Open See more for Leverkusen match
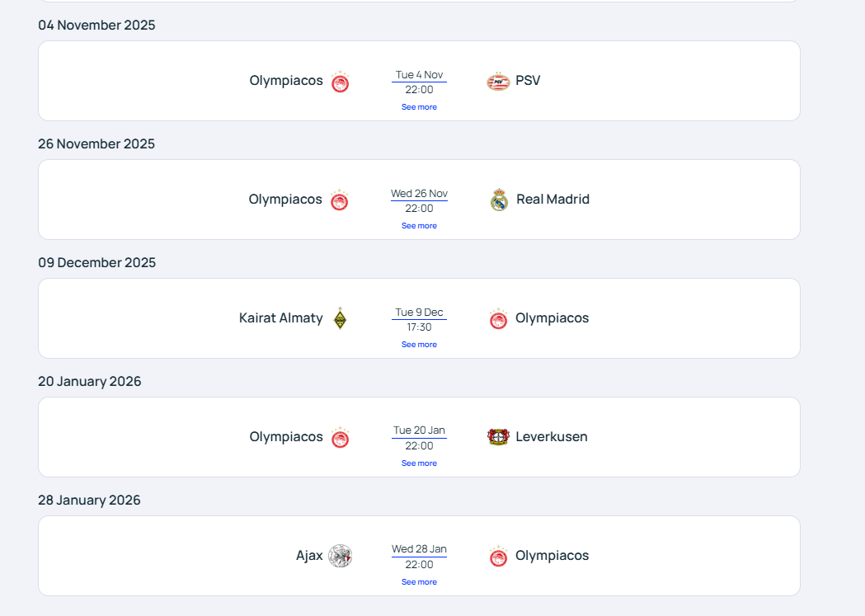This screenshot has width=865, height=616. point(419,463)
